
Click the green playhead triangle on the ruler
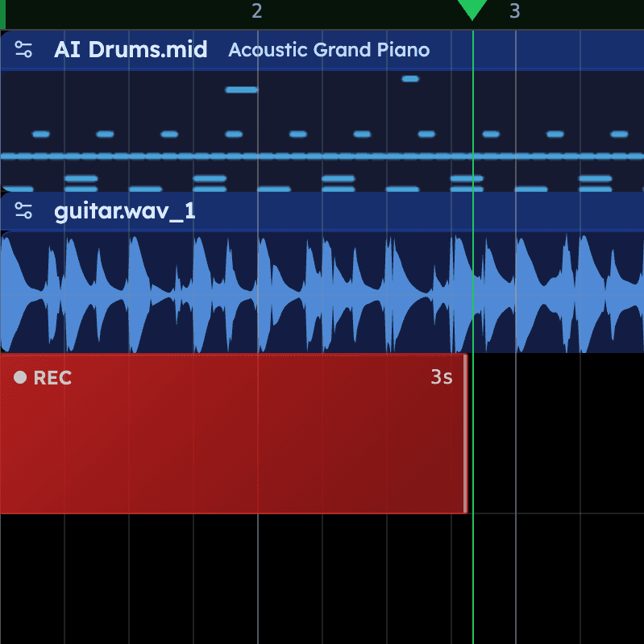pos(472,10)
